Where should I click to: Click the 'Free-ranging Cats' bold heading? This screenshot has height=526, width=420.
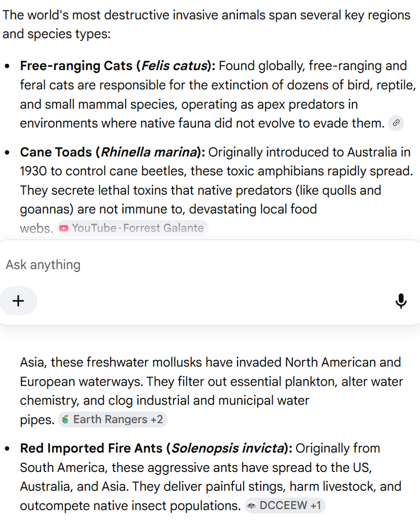coord(76,66)
